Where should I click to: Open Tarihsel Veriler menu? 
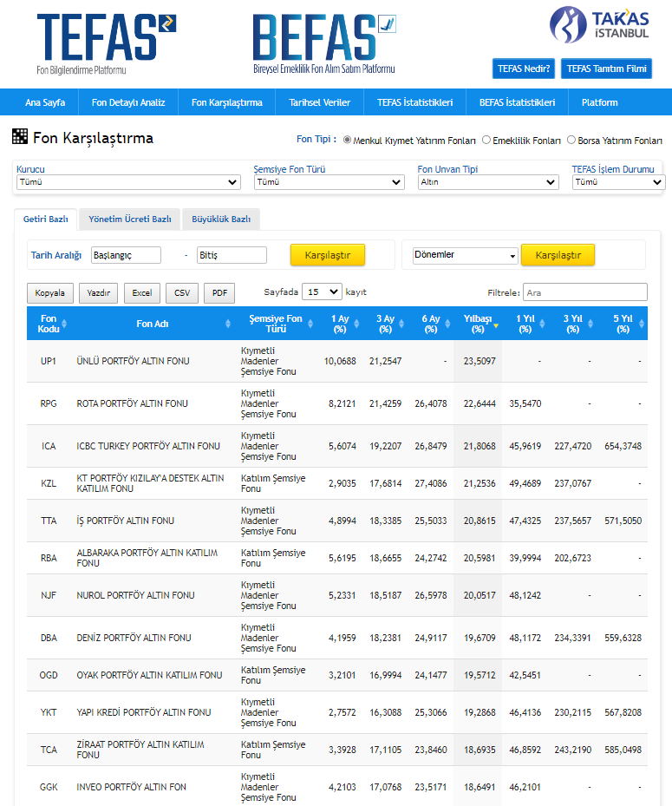click(320, 102)
